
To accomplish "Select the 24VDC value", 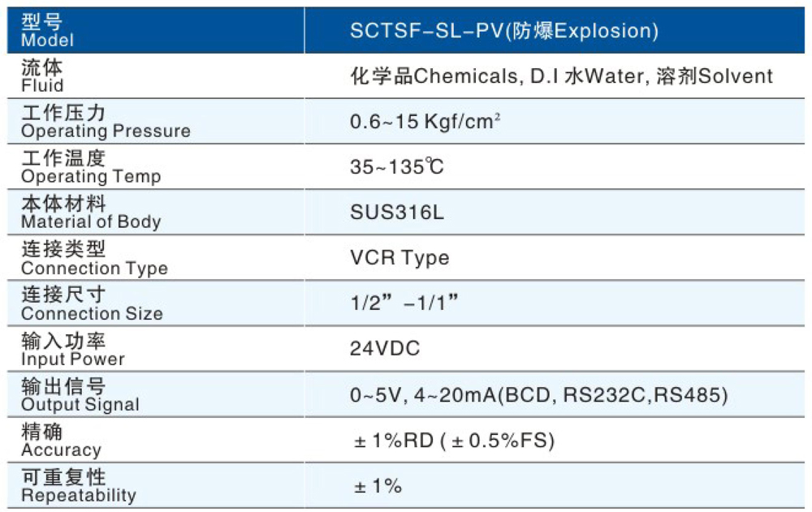I will pos(385,350).
